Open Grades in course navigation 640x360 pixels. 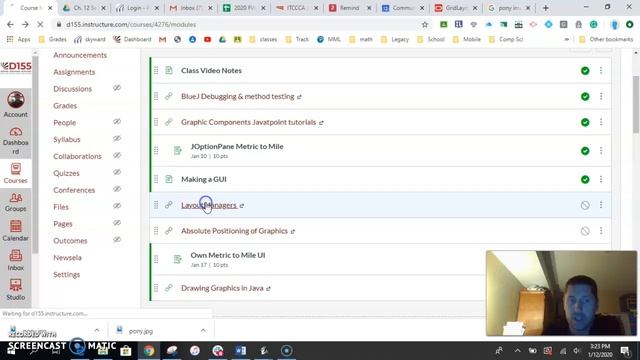pyautogui.click(x=65, y=106)
